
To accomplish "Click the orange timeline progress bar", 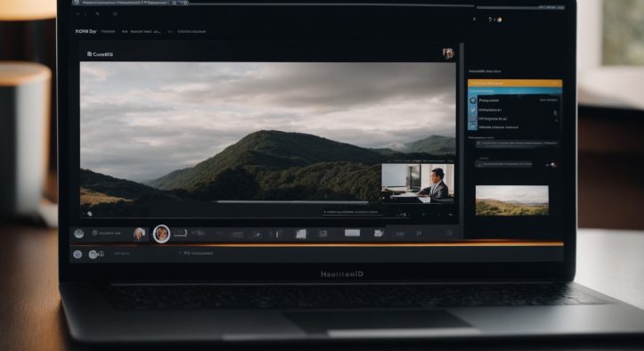I will [316, 245].
